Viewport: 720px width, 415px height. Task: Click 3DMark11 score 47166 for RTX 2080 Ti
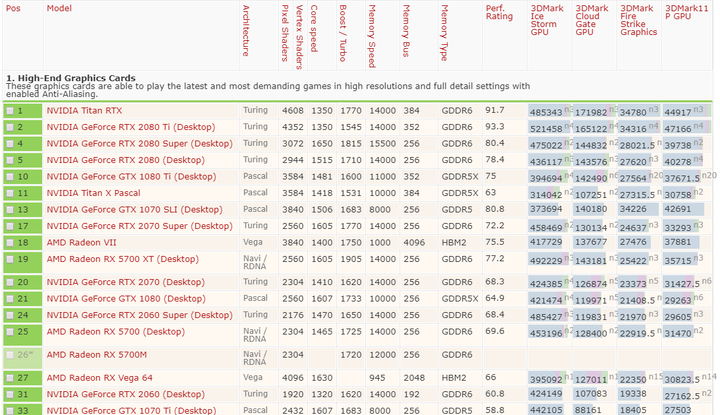coord(678,129)
